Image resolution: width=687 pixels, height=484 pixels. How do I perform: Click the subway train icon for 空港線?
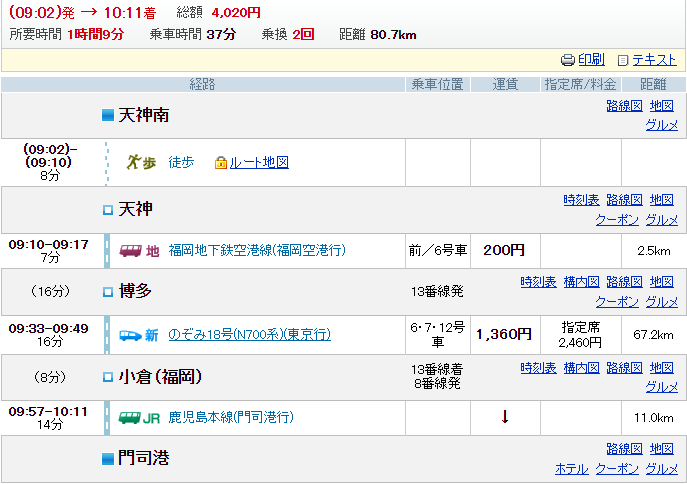point(131,250)
